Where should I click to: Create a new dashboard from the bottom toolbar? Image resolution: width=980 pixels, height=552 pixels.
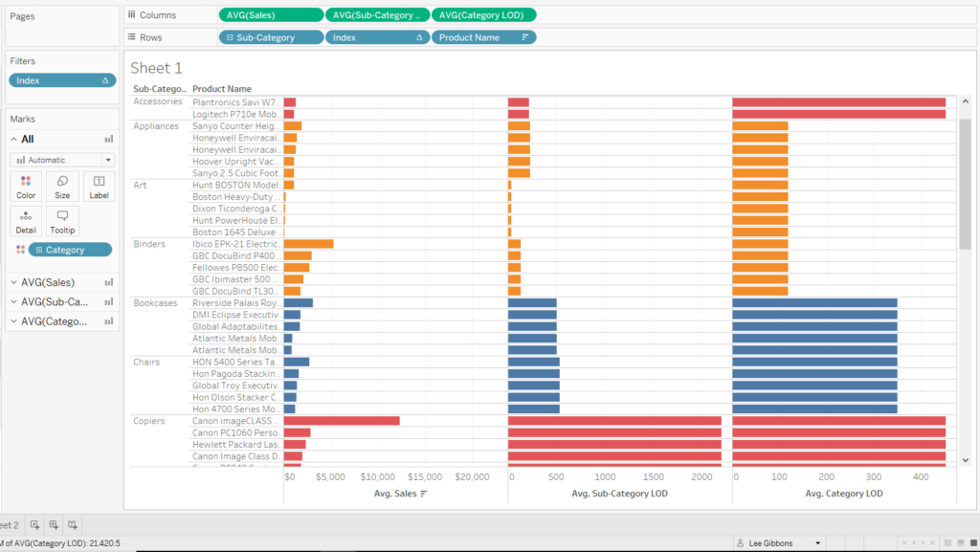point(54,524)
